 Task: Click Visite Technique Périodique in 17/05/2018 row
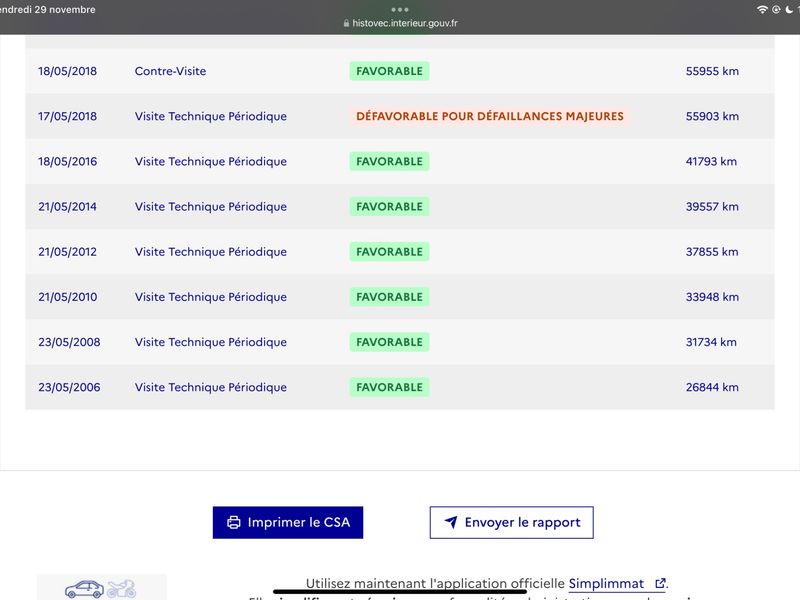pos(211,116)
